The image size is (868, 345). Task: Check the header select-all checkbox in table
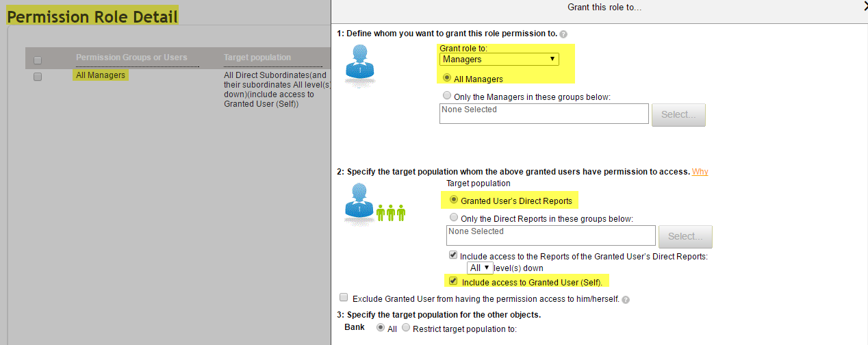pyautogui.click(x=38, y=60)
